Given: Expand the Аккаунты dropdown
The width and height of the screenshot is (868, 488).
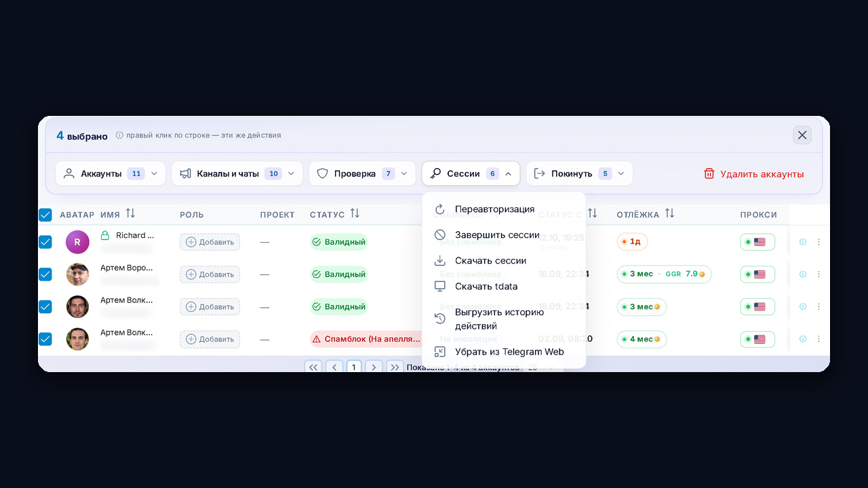Looking at the screenshot, I should click(x=111, y=174).
